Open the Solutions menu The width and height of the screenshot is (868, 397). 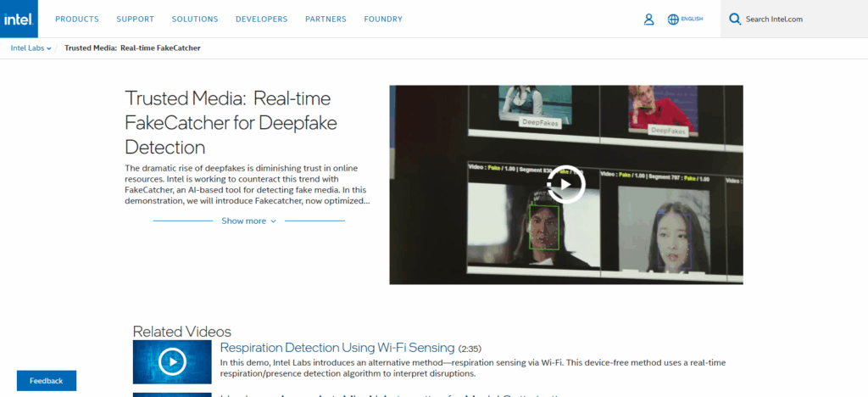pyautogui.click(x=194, y=19)
